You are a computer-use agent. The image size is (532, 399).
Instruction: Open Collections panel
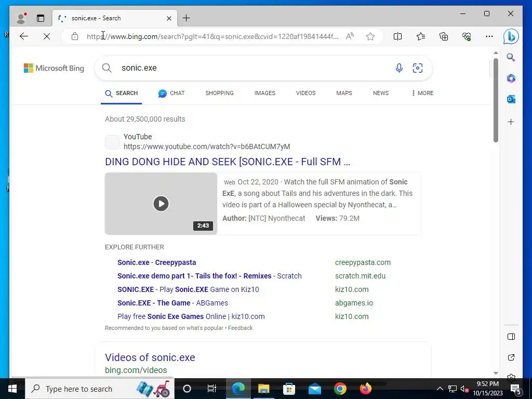click(444, 36)
